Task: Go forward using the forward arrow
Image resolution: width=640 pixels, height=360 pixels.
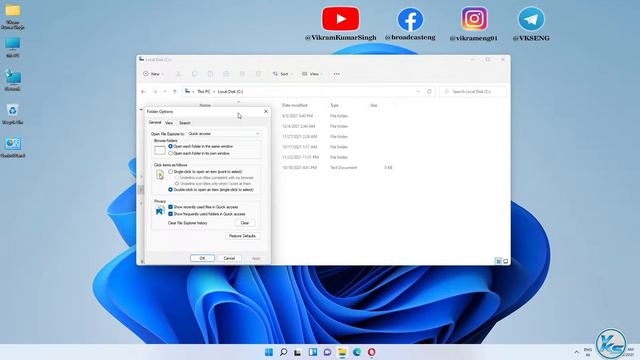Action: coord(155,91)
